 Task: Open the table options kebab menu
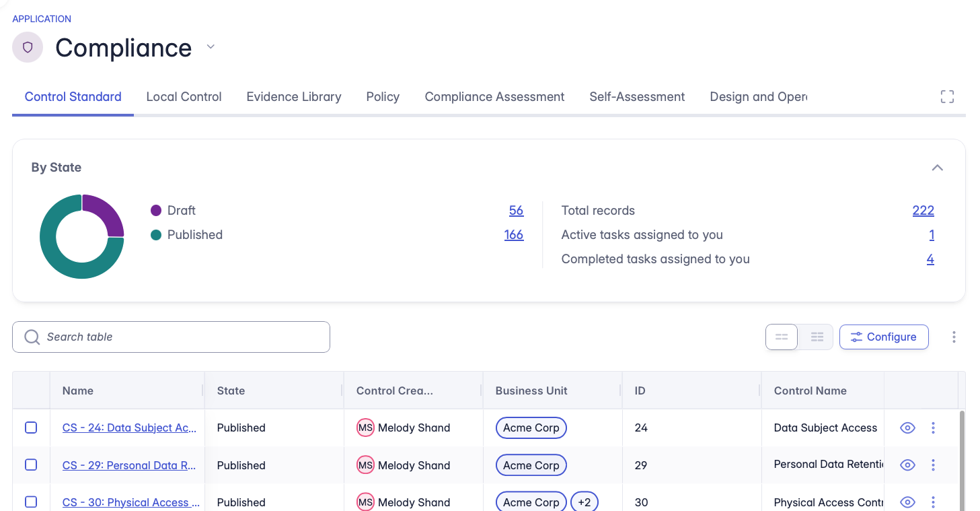(954, 337)
